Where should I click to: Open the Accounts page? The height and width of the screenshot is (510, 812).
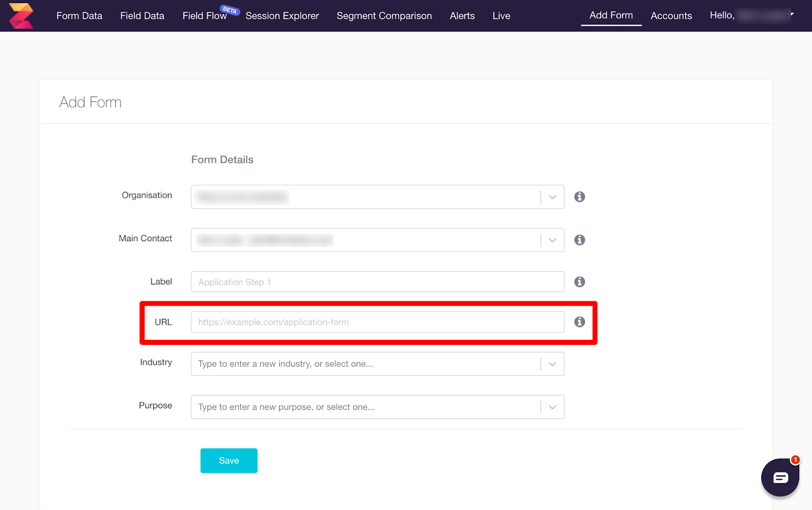point(671,16)
